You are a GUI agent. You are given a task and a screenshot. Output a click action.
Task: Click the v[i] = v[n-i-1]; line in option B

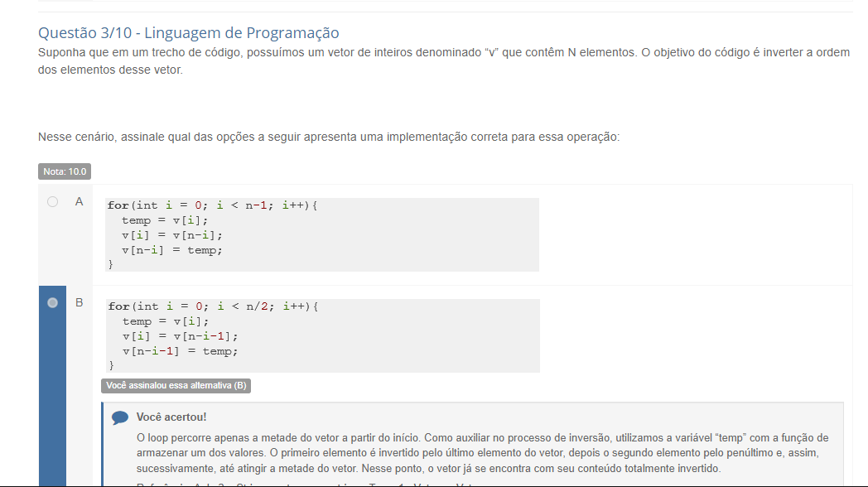(x=180, y=336)
